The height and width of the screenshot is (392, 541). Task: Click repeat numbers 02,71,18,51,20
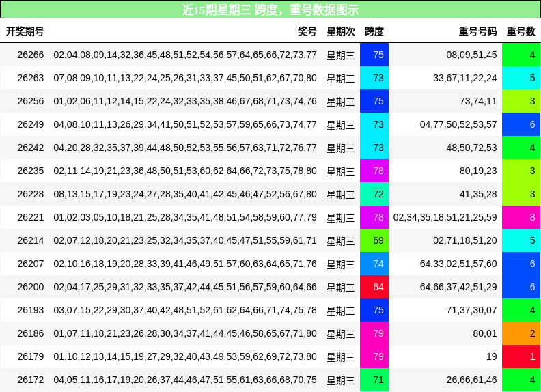[x=465, y=240]
